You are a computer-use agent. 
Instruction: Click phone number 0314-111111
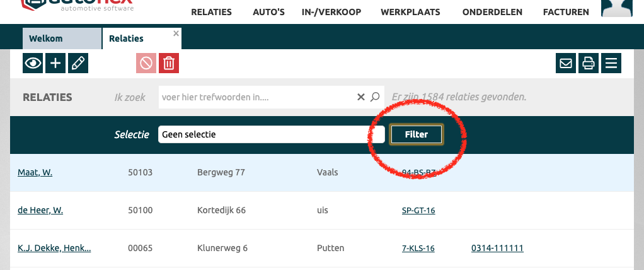coord(497,248)
